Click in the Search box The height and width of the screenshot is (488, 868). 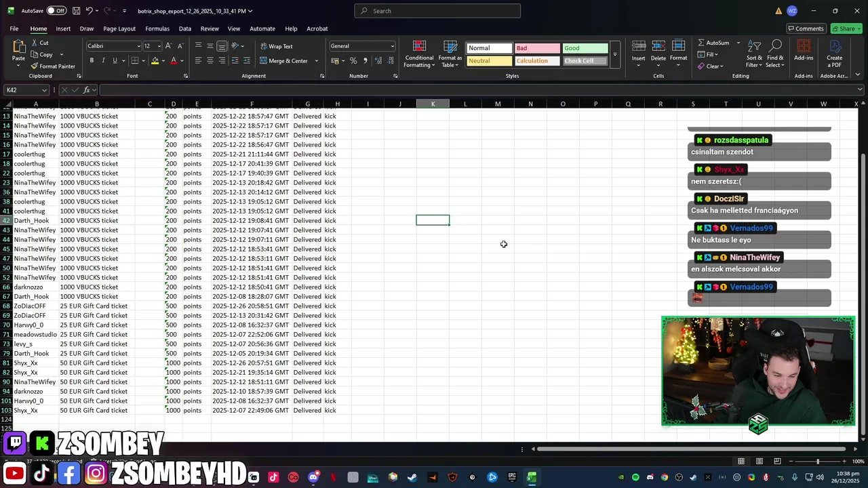tap(437, 11)
